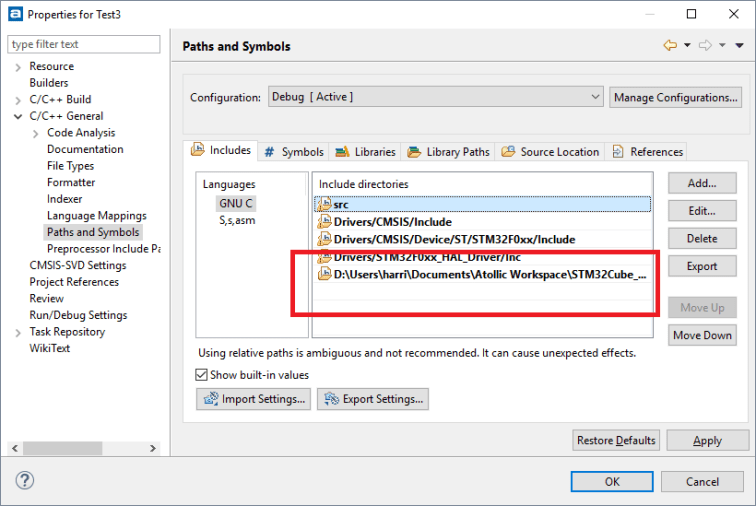
Task: Click the Drivers/CMSIS/Include folder icon
Action: tap(324, 222)
